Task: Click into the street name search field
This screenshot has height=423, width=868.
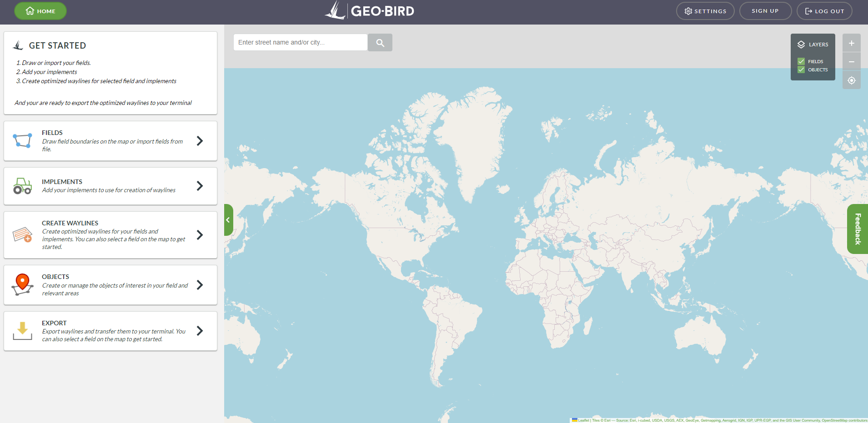Action: (300, 42)
